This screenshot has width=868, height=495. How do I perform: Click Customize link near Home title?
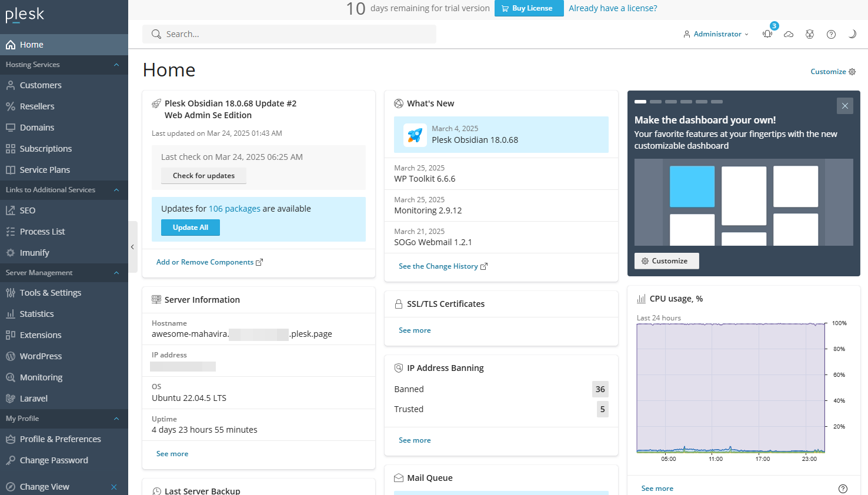(x=833, y=72)
